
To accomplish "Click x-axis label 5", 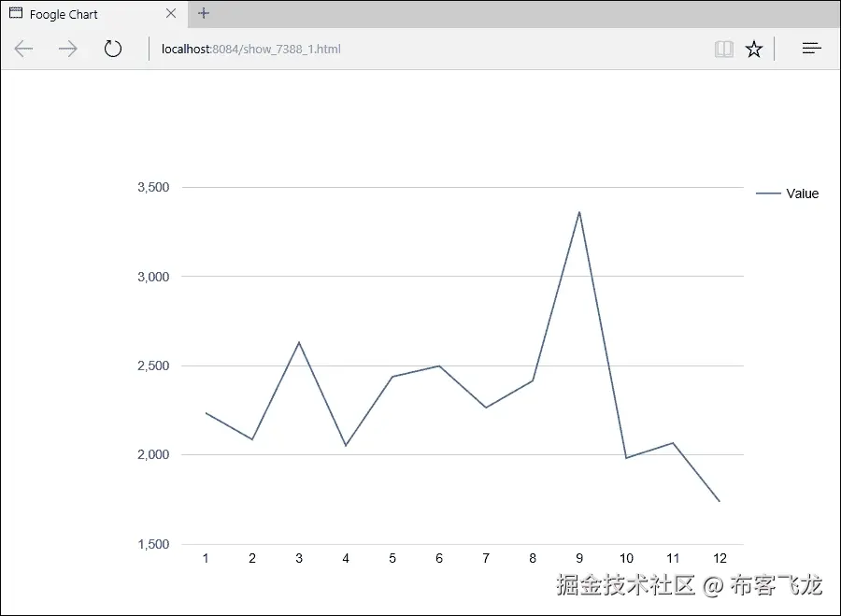I will tap(392, 559).
